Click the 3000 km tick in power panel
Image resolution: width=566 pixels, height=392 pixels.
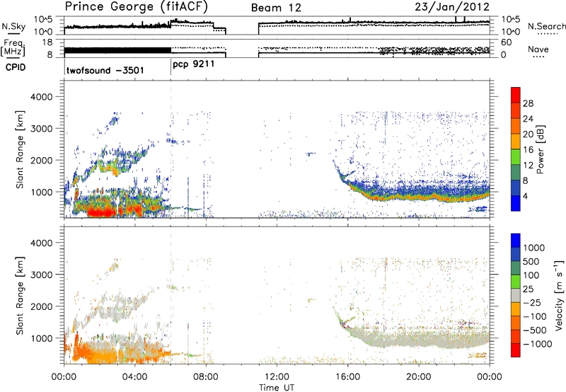pos(42,129)
